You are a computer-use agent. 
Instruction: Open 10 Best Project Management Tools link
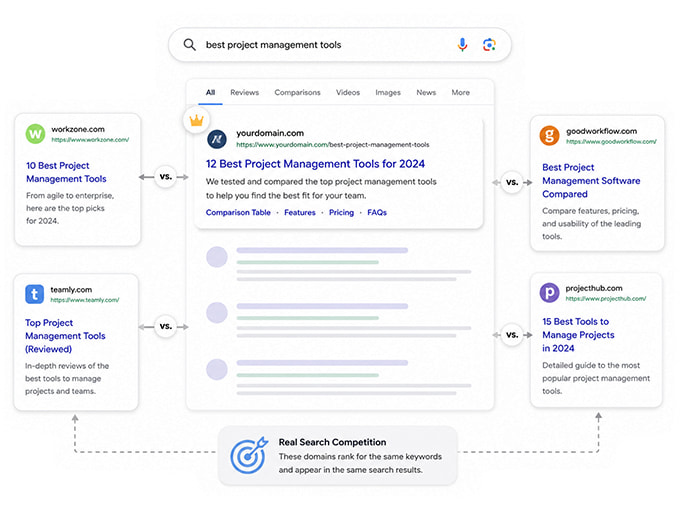pos(66,172)
